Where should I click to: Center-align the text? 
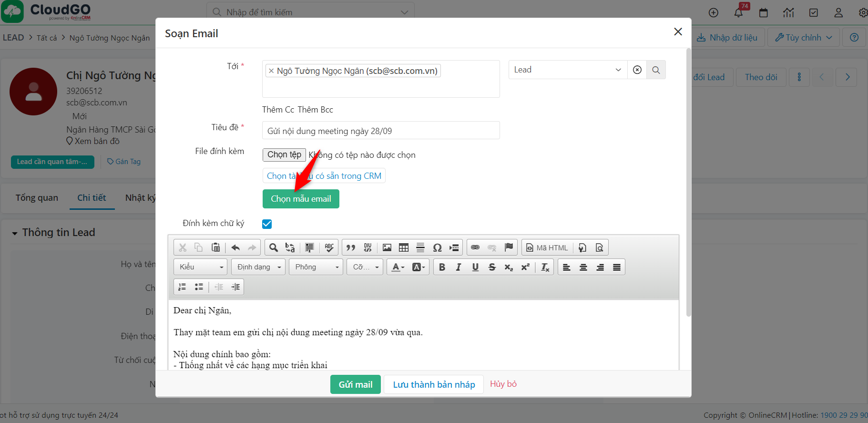tap(583, 267)
